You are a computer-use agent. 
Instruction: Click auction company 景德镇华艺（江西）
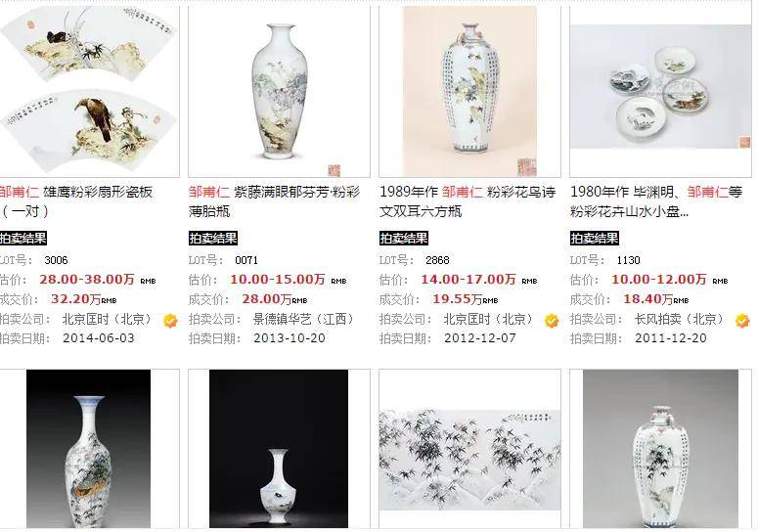click(x=304, y=320)
